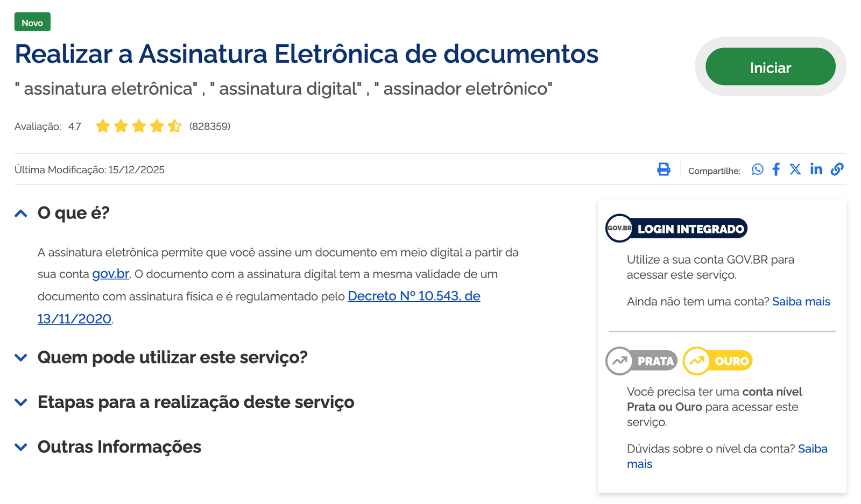The image size is (861, 504).
Task: Click the "Compartilhe:" label
Action: click(714, 171)
